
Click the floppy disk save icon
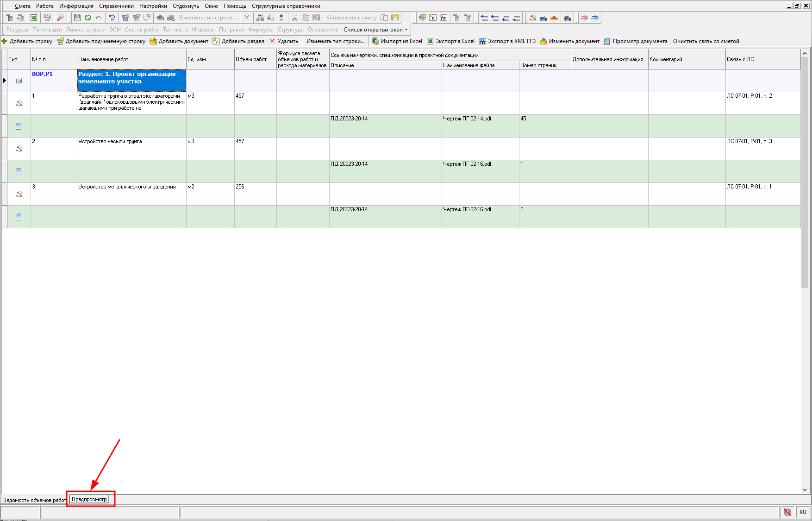[x=77, y=18]
